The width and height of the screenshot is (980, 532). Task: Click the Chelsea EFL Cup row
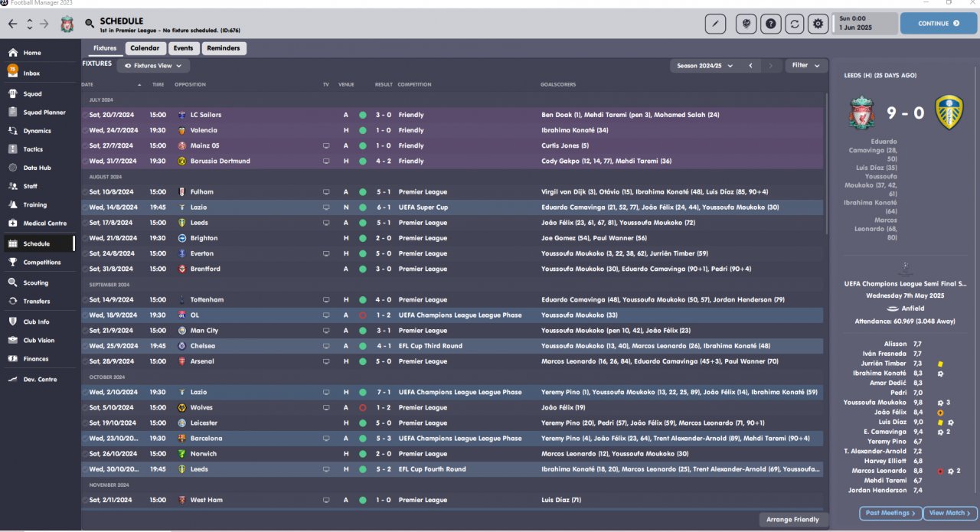coord(452,346)
